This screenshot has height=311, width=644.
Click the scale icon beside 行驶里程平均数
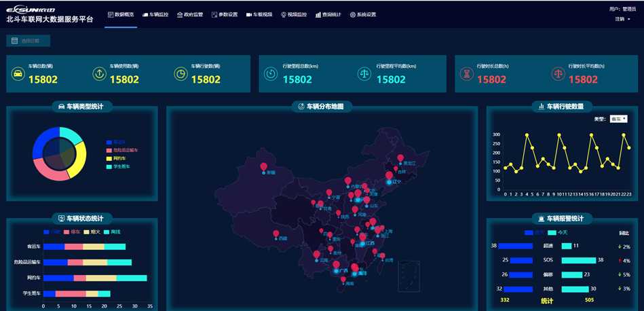point(364,74)
